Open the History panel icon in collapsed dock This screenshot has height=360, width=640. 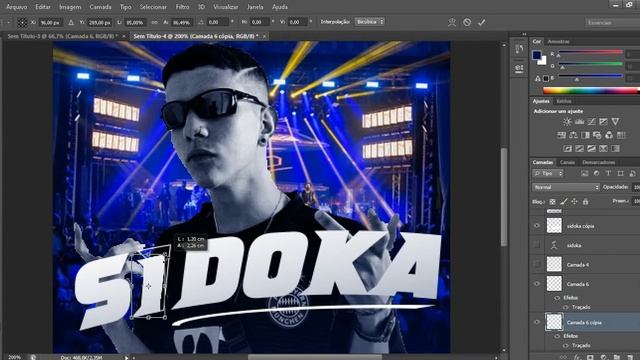[519, 49]
